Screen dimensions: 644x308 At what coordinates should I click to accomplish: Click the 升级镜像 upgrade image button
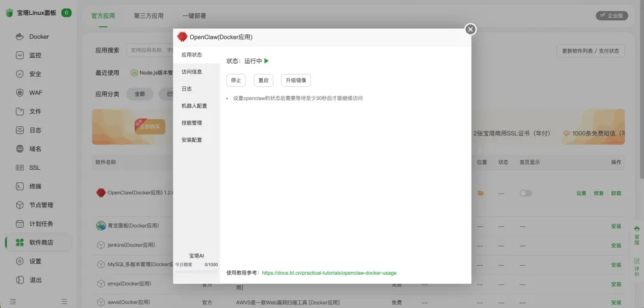[x=296, y=80]
